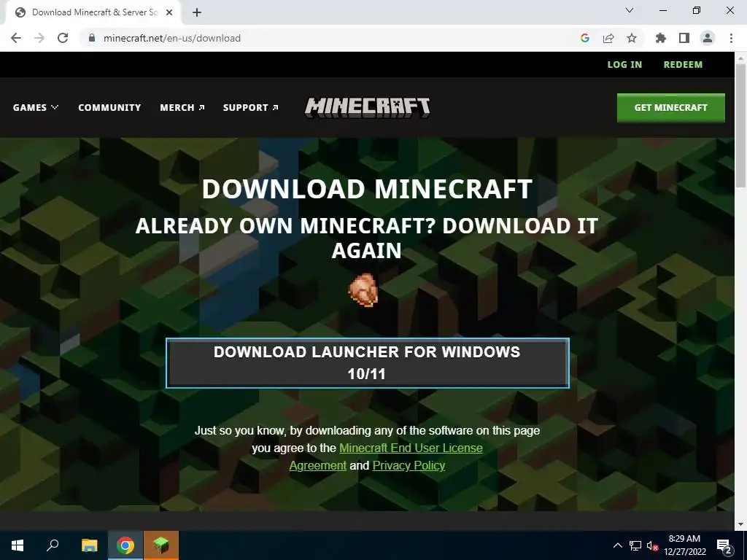This screenshot has width=747, height=560.
Task: Click the LOG IN link
Action: click(624, 65)
